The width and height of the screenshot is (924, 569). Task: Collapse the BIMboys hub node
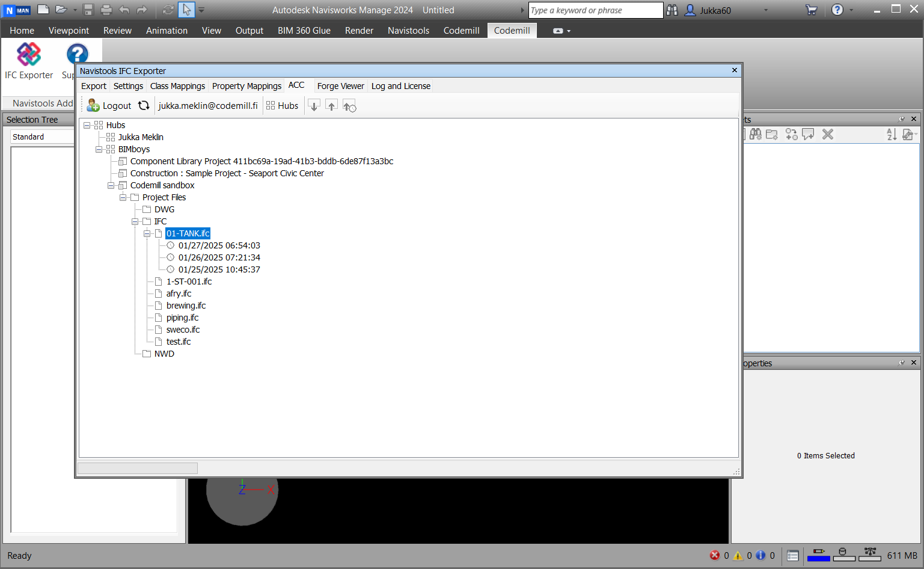[x=99, y=149]
